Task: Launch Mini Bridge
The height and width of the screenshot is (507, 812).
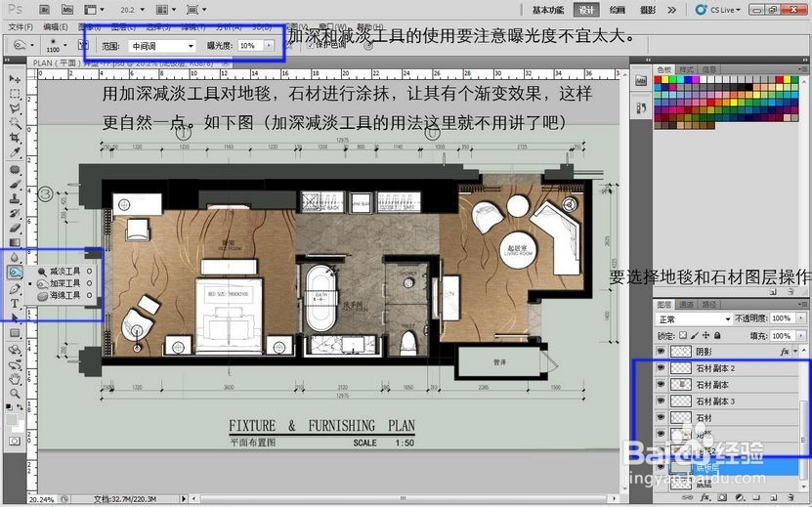Action: click(x=66, y=10)
